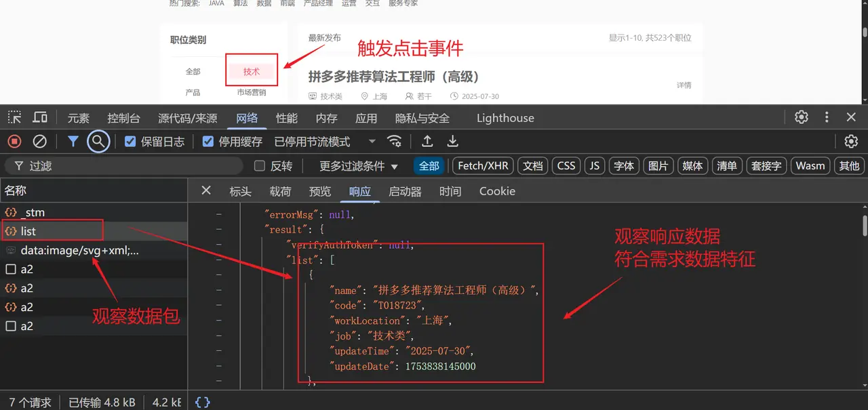
Task: Export HAR file download icon
Action: point(453,142)
